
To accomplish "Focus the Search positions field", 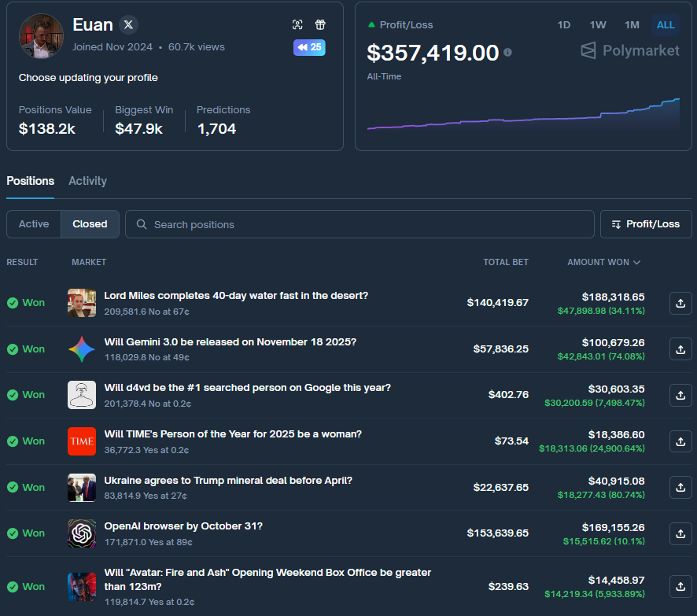I will tap(360, 224).
